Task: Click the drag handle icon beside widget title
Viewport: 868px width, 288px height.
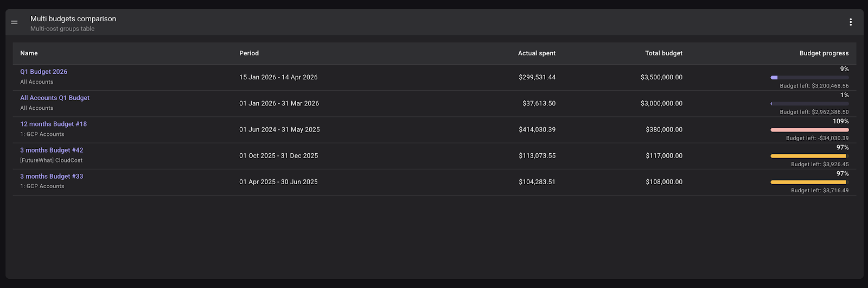Action: [14, 22]
